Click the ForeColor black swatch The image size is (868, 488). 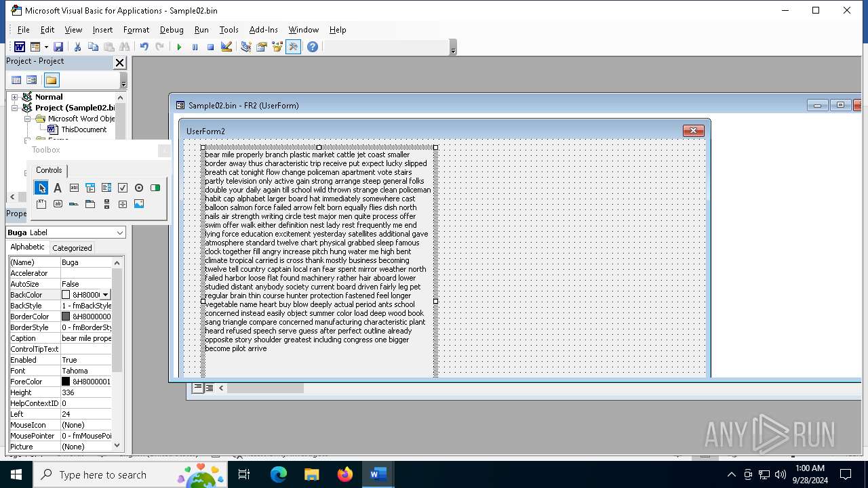[x=66, y=382]
